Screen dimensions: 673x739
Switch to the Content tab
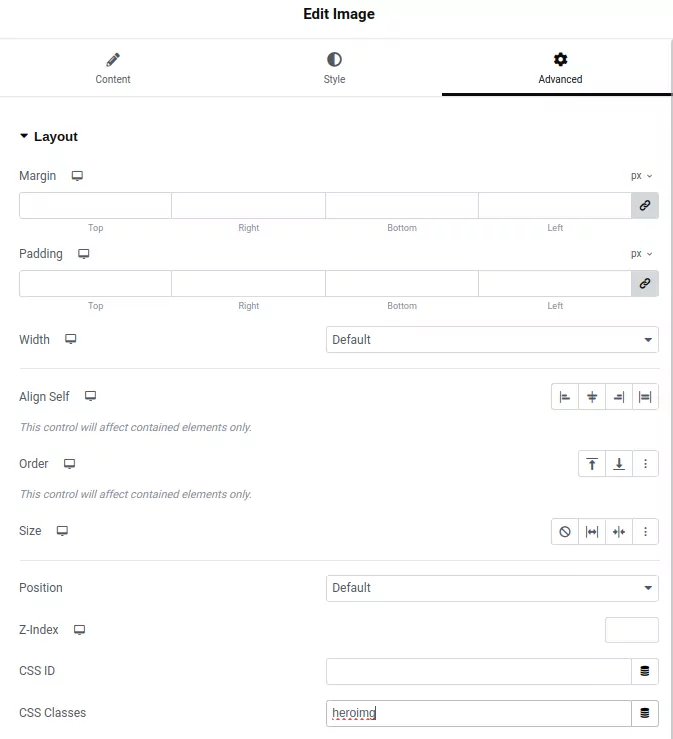coord(113,69)
